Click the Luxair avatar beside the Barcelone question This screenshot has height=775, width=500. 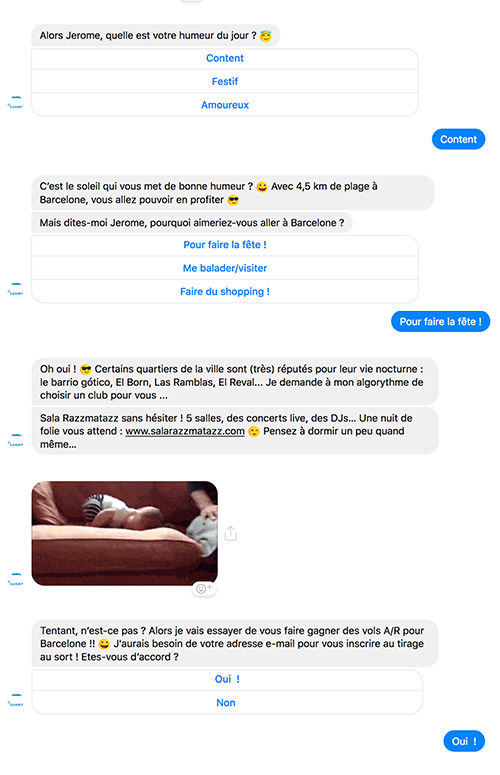[16, 289]
